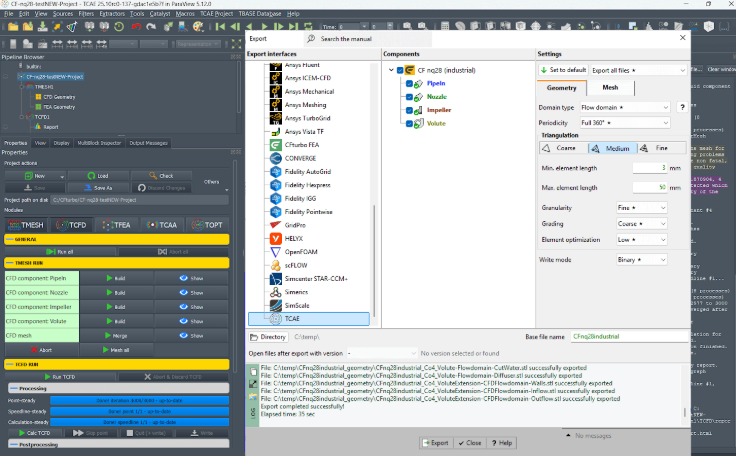Open the Grading dropdown
The width and height of the screenshot is (736, 456).
(x=642, y=224)
